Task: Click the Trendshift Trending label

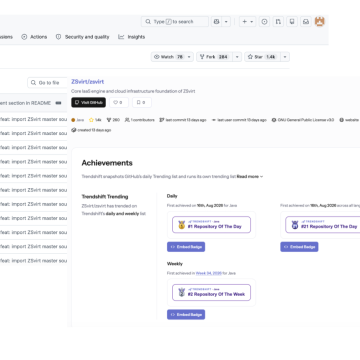Action: [105, 197]
